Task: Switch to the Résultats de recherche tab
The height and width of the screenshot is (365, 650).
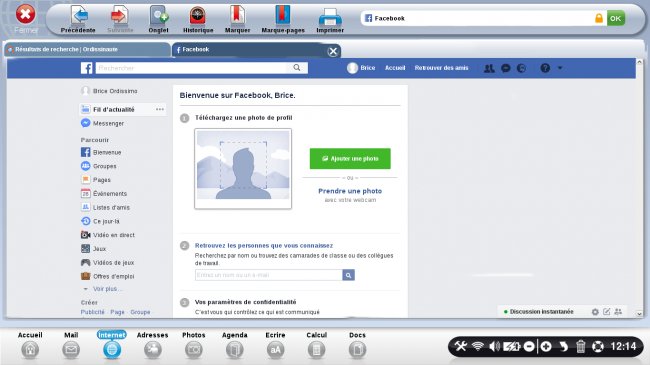Action: tap(87, 49)
